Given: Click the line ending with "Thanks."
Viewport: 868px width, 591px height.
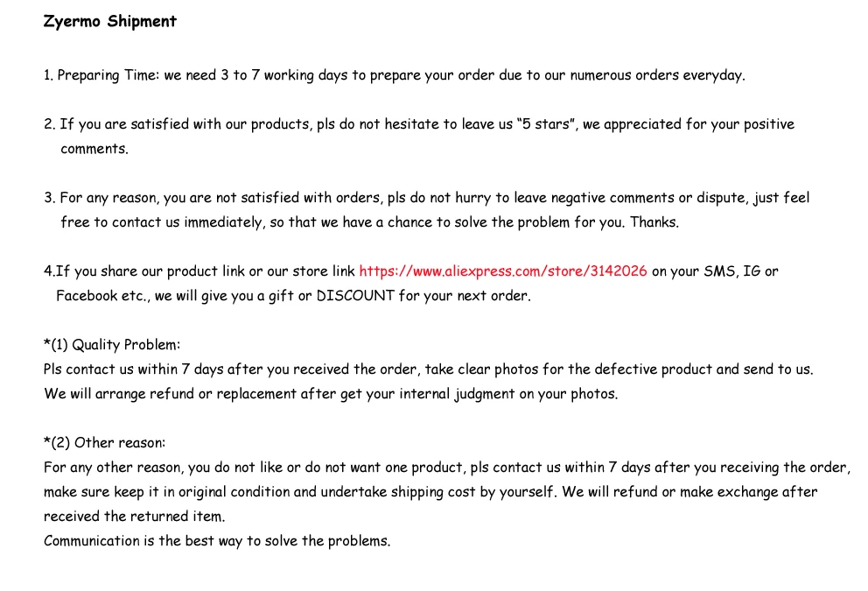Looking at the screenshot, I should pos(370,222).
